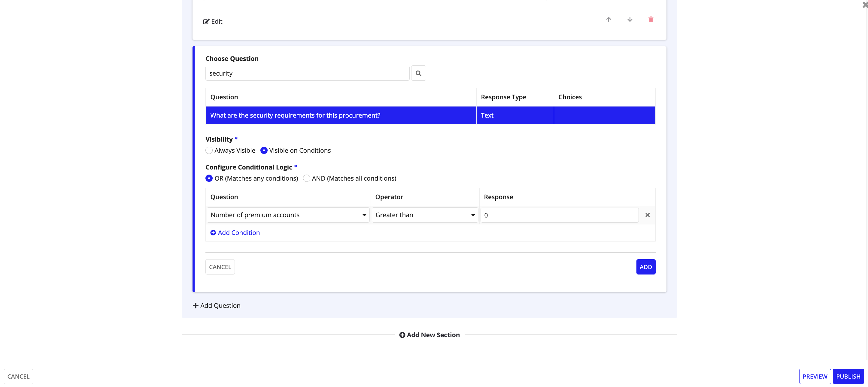This screenshot has width=868, height=387.
Task: Close the dialog with the top-right X
Action: click(x=865, y=5)
